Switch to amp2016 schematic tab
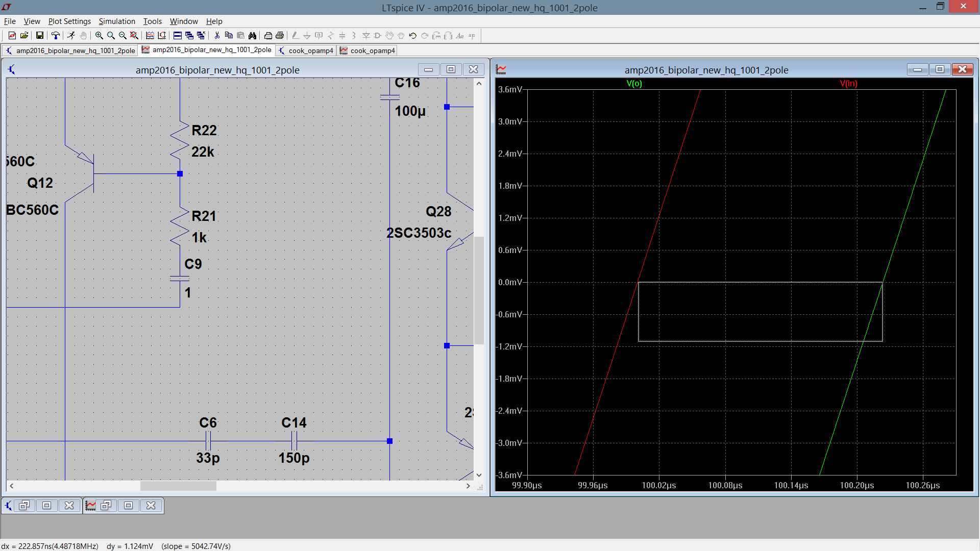The image size is (980, 551). click(x=70, y=51)
